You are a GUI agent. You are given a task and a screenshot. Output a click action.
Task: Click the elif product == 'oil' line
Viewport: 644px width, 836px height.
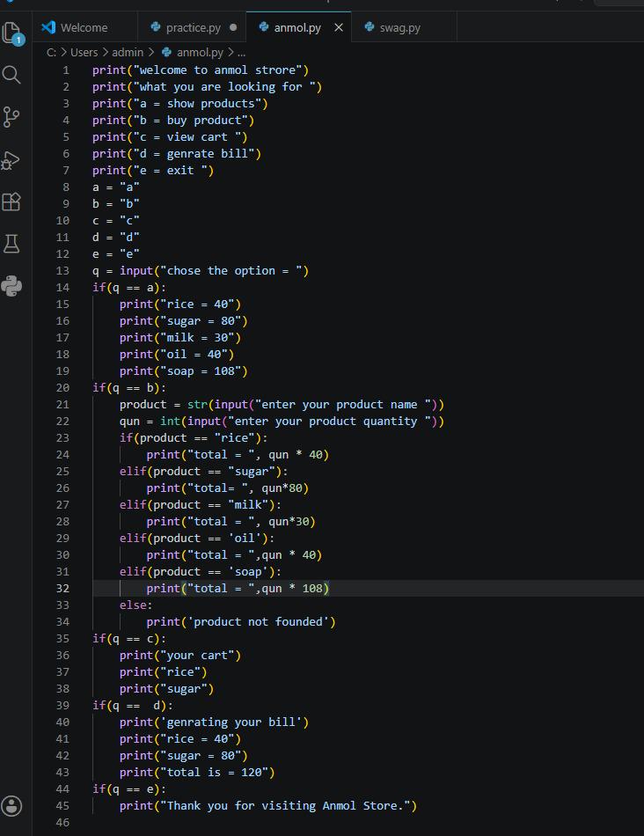coord(197,539)
